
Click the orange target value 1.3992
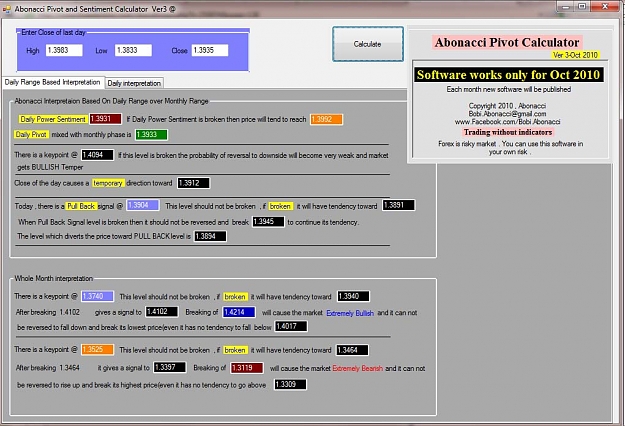[x=326, y=119]
